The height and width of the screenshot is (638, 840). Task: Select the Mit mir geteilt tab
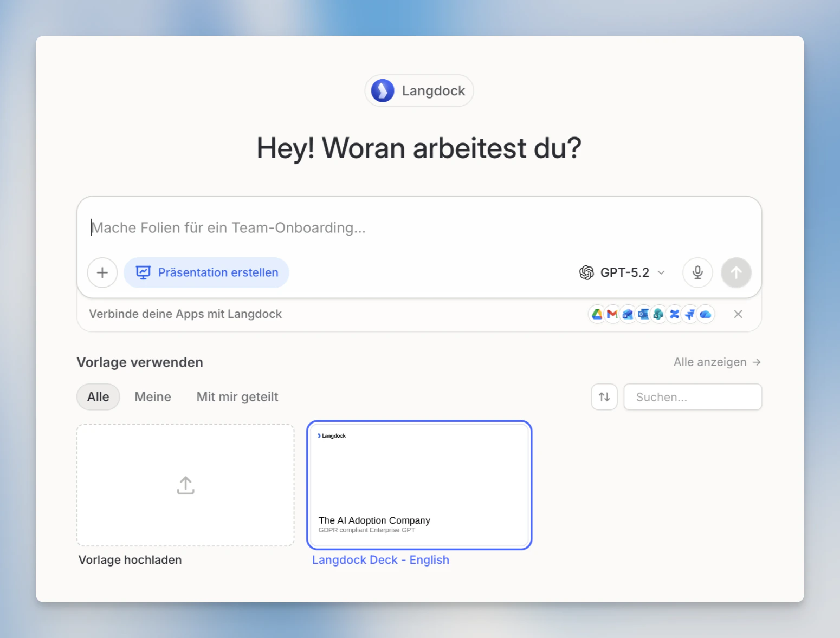click(237, 396)
